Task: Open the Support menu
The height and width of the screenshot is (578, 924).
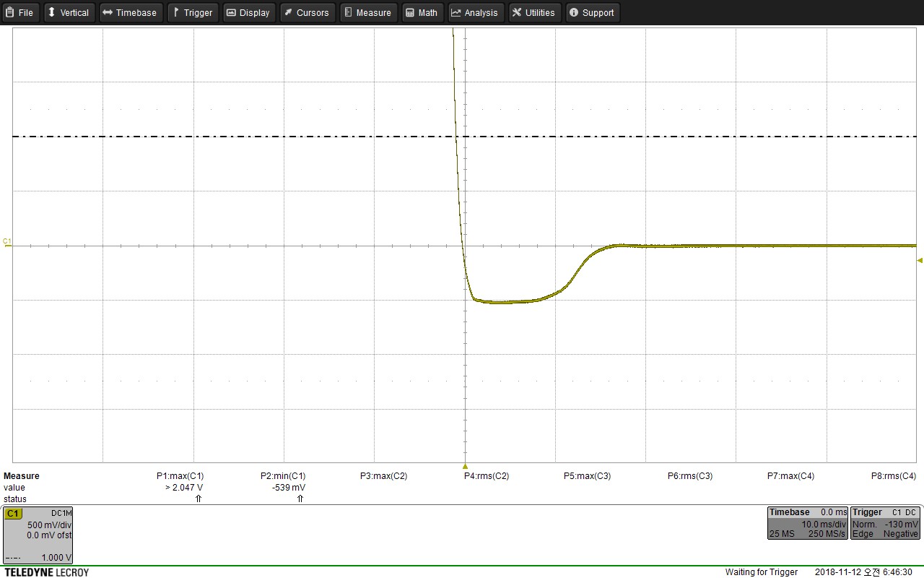Action: (593, 12)
